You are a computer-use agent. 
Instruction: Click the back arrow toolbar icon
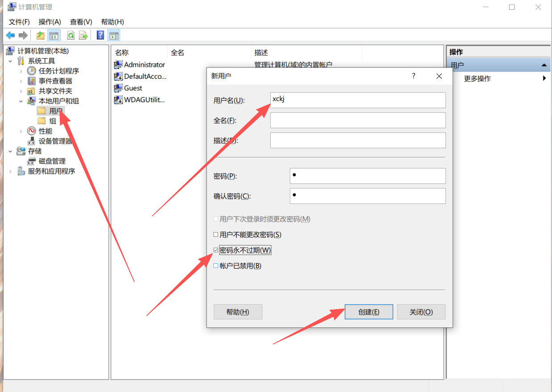(10, 35)
